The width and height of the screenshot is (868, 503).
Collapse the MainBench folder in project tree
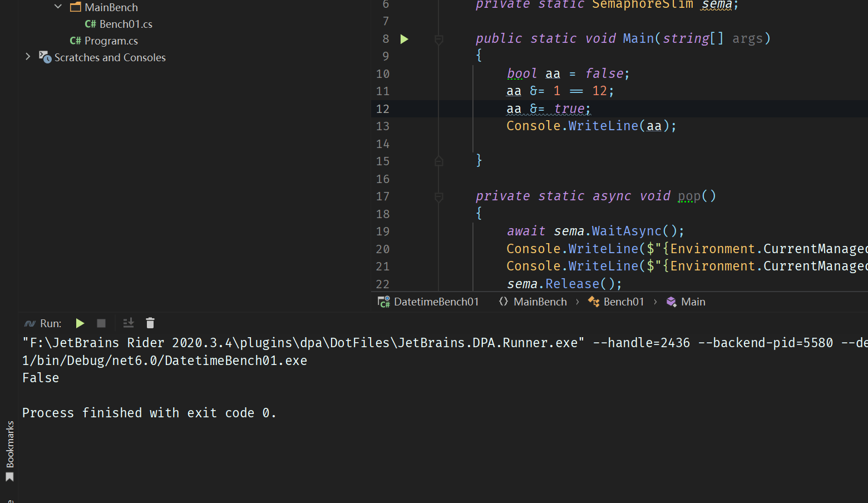pyautogui.click(x=58, y=7)
